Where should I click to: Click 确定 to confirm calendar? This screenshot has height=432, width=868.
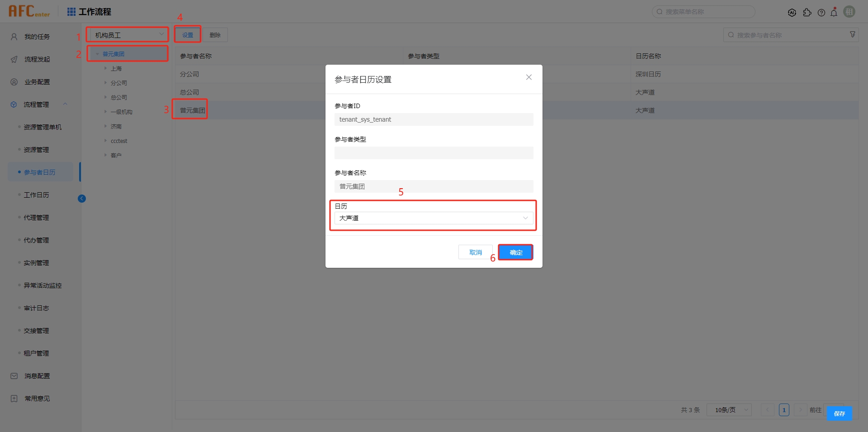[x=516, y=252]
